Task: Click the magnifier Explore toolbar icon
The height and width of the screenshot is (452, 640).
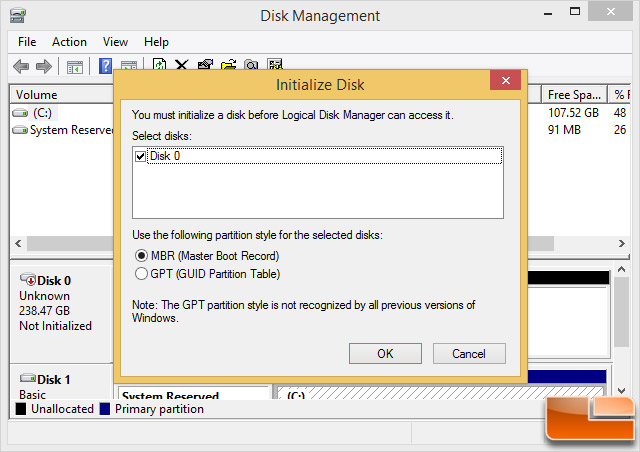Action: click(x=251, y=65)
